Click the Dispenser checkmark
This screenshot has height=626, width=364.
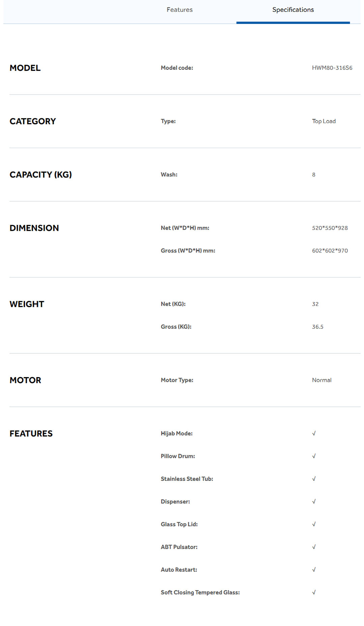point(314,502)
